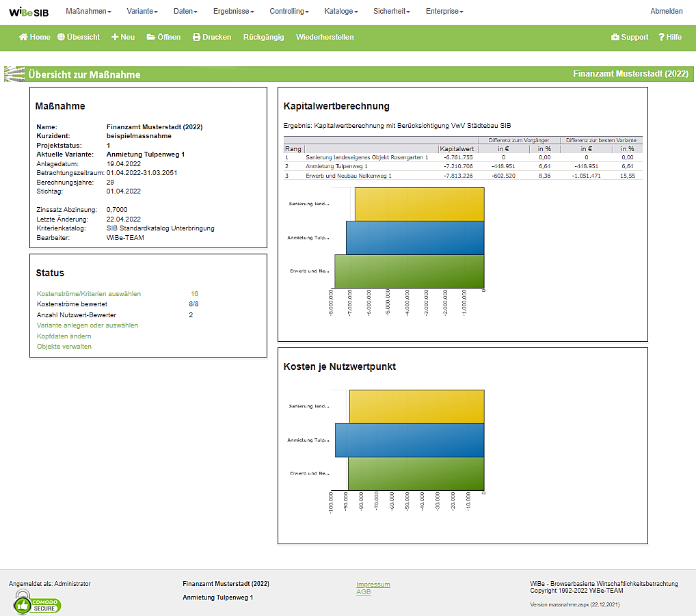
Task: Click the Öffnen folder toolbar item
Action: click(x=163, y=37)
